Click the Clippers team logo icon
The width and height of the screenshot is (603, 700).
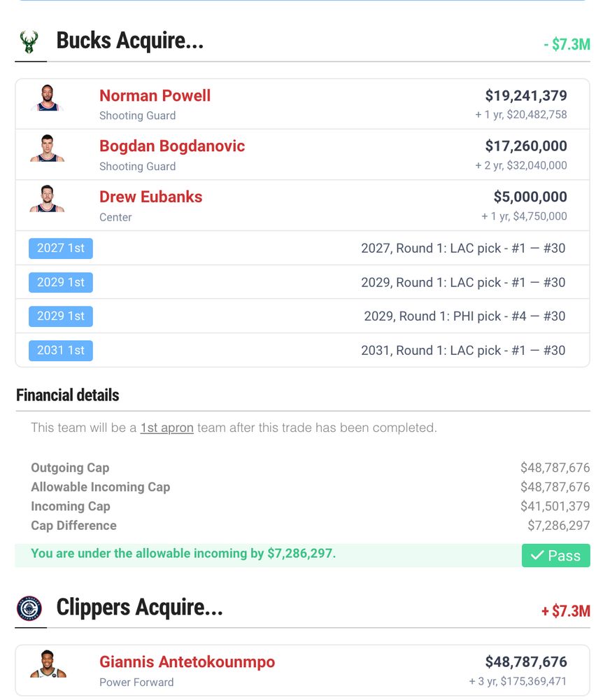click(x=29, y=608)
